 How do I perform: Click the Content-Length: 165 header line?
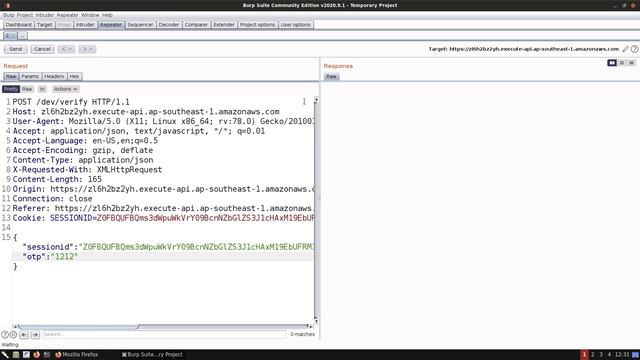[x=57, y=180]
